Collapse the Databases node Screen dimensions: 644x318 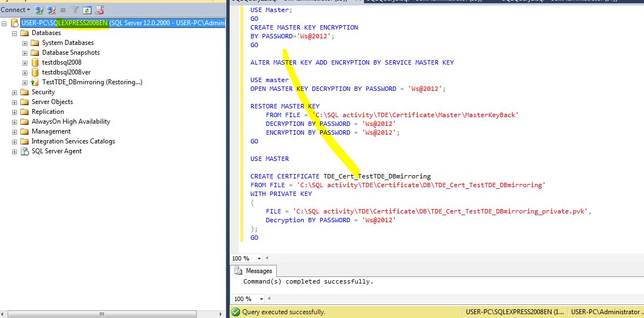click(15, 32)
